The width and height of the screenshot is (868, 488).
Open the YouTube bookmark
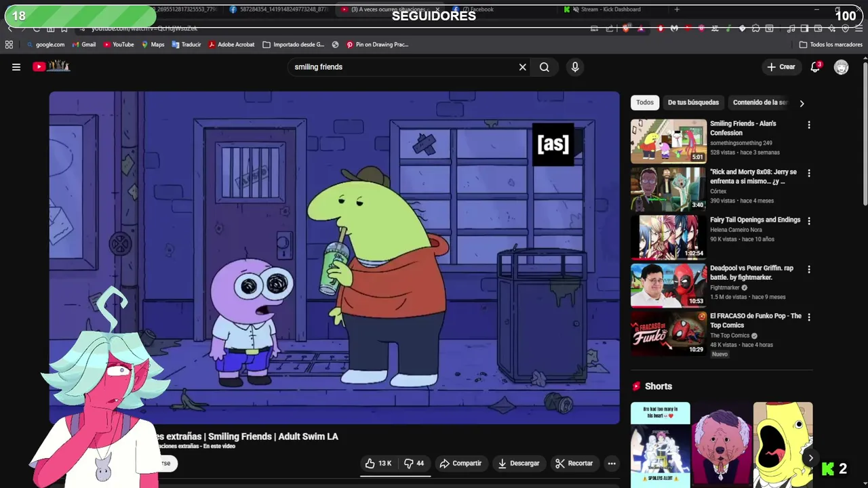[119, 45]
